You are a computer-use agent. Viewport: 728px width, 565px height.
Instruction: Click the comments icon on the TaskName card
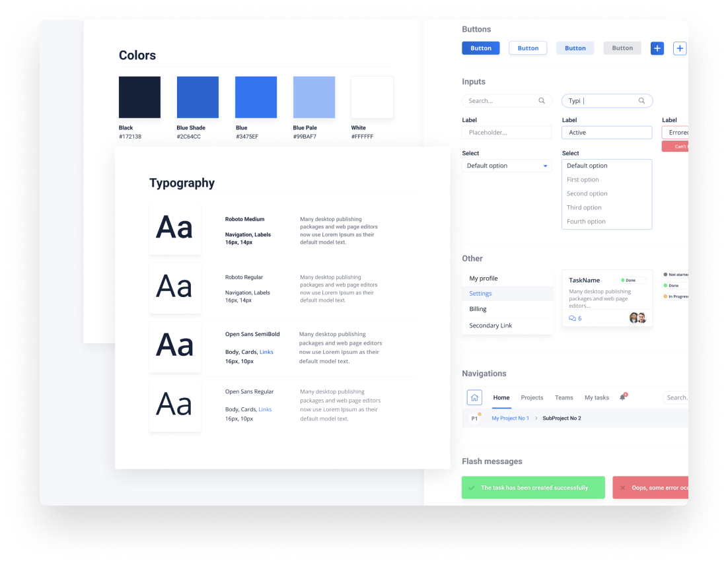click(572, 318)
